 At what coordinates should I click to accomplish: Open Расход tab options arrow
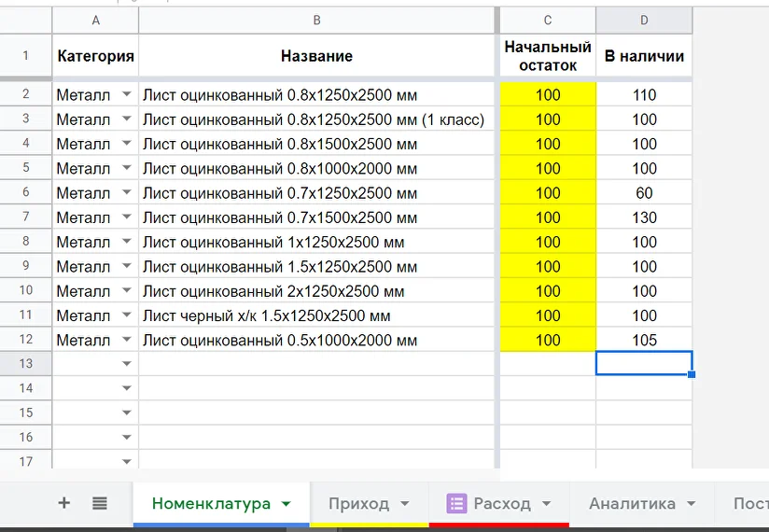[x=546, y=504]
